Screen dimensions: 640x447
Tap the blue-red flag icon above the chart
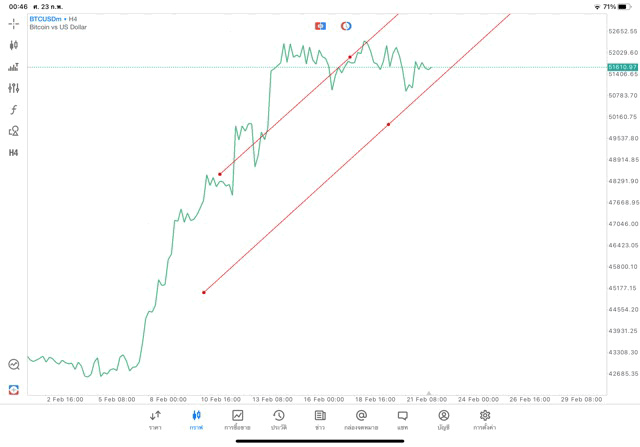point(320,26)
